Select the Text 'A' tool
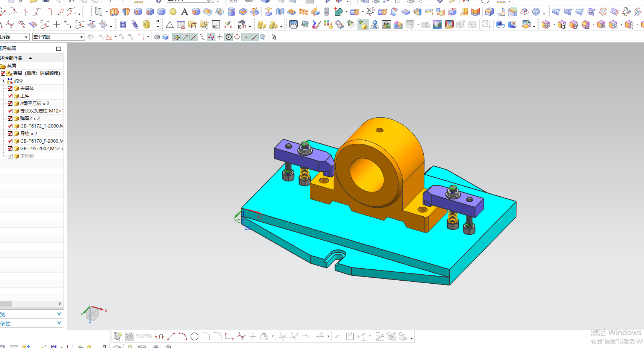The height and width of the screenshot is (348, 644). coord(184,12)
